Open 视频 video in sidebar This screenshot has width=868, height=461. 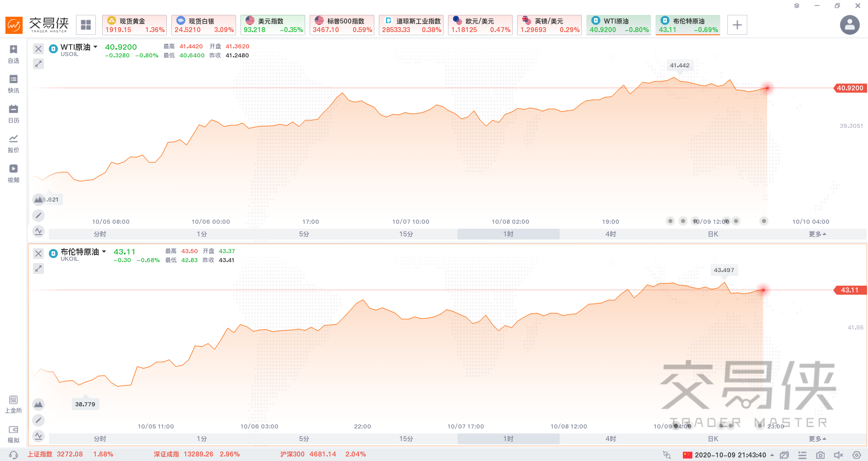(14, 174)
